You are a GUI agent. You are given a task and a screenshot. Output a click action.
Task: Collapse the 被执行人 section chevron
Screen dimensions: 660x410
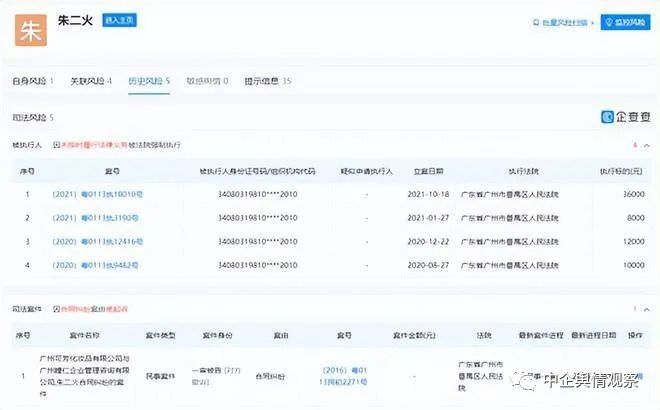click(x=646, y=145)
